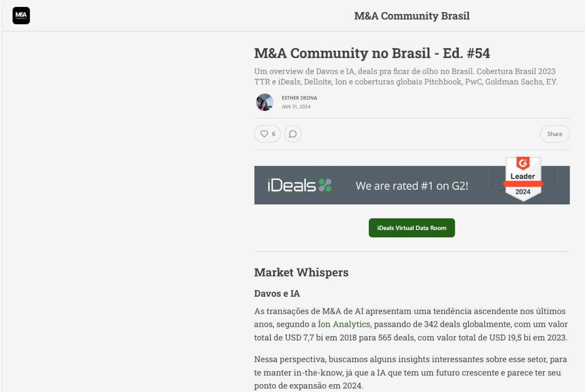The image size is (585, 392).
Task: Click the article title Ed. #54 heading
Action: pyautogui.click(x=372, y=53)
